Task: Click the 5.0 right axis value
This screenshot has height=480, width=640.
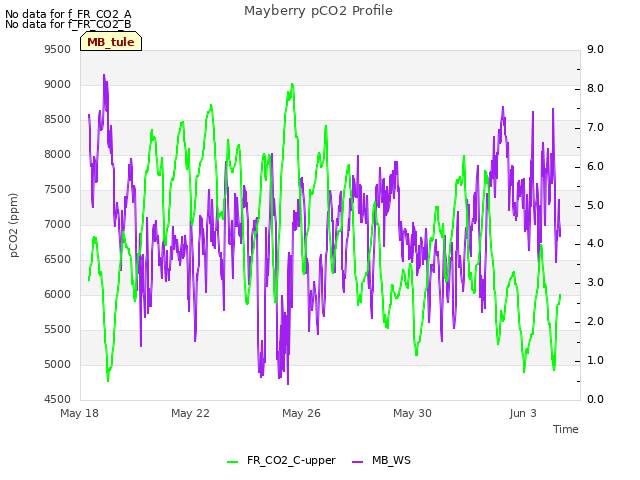Action: click(595, 205)
